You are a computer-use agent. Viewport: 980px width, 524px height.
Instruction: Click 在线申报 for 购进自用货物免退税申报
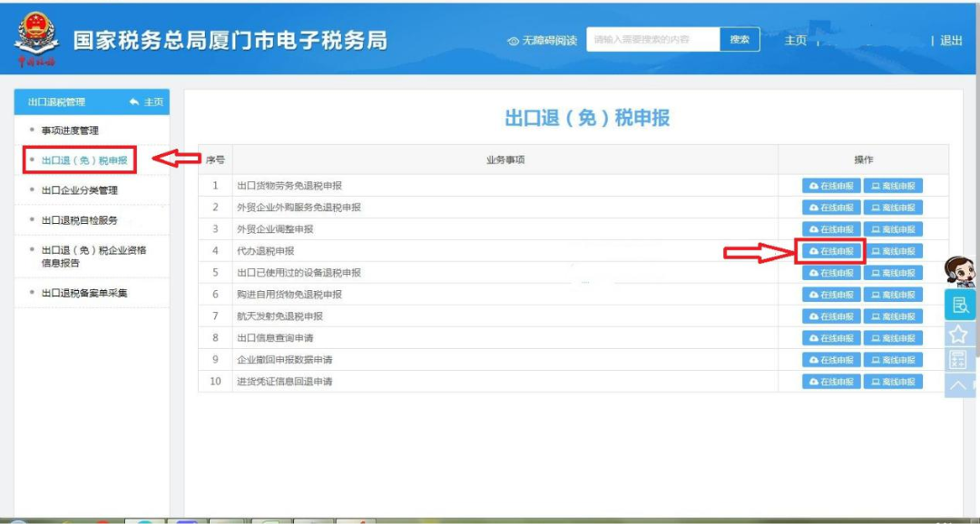coord(831,294)
